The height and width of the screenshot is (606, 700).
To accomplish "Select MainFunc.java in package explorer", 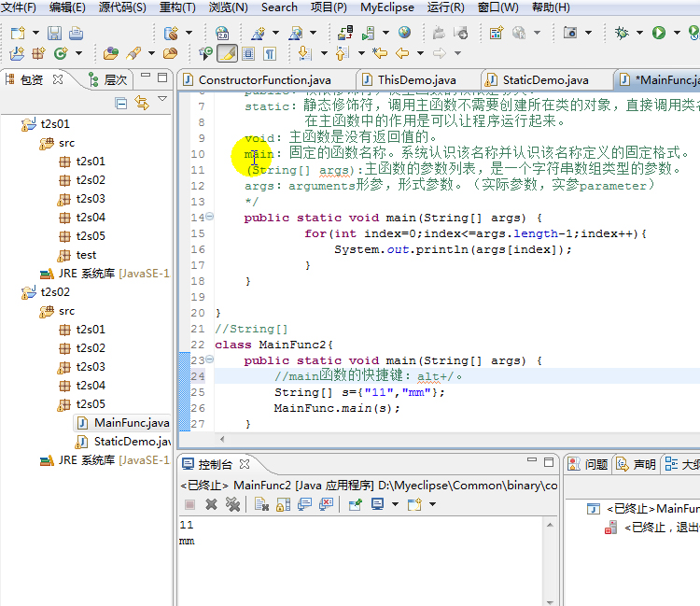I will point(123,422).
